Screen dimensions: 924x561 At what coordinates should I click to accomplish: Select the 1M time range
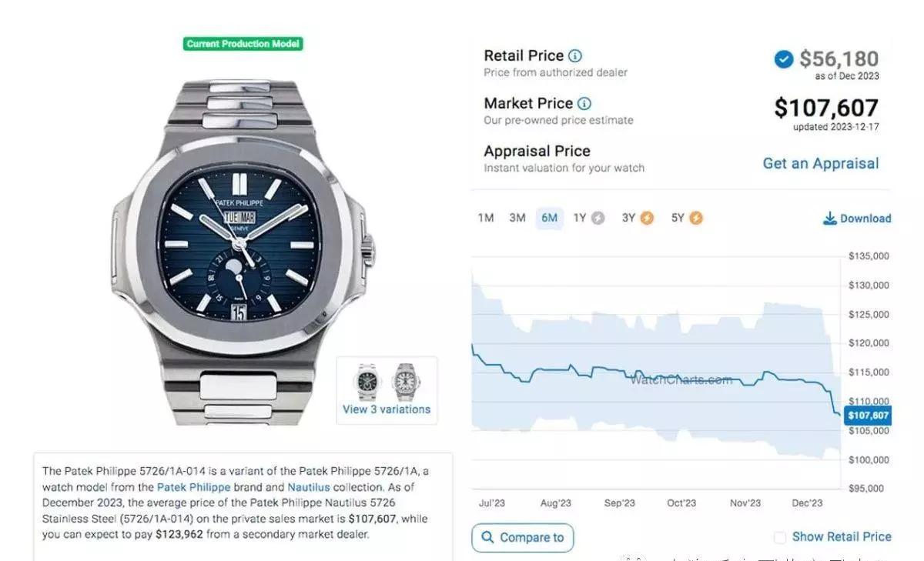coord(486,219)
